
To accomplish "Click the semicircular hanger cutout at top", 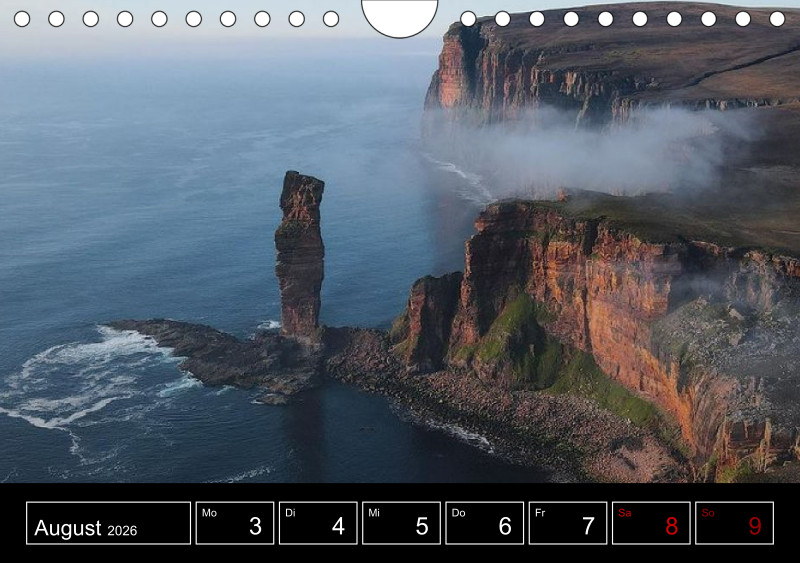I will tap(400, 14).
